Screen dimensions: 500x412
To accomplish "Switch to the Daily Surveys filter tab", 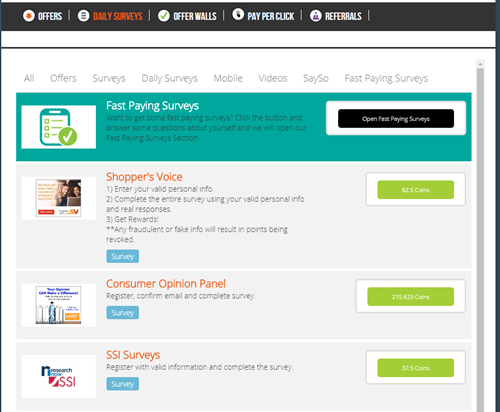I will [169, 78].
